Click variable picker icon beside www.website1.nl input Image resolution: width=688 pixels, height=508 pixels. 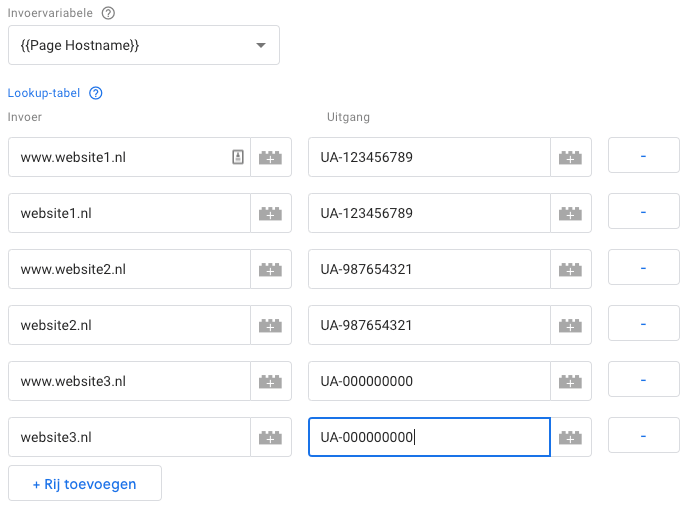coord(271,157)
